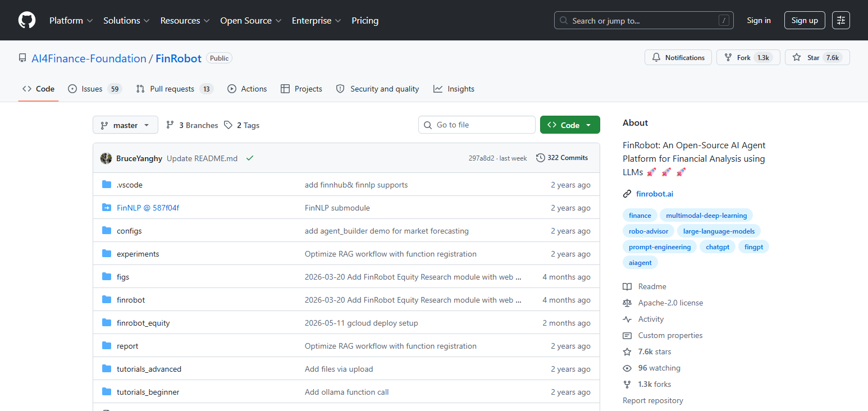Visit the finrobot.ai website link
Screen dimensions: 868x411
[x=655, y=194]
